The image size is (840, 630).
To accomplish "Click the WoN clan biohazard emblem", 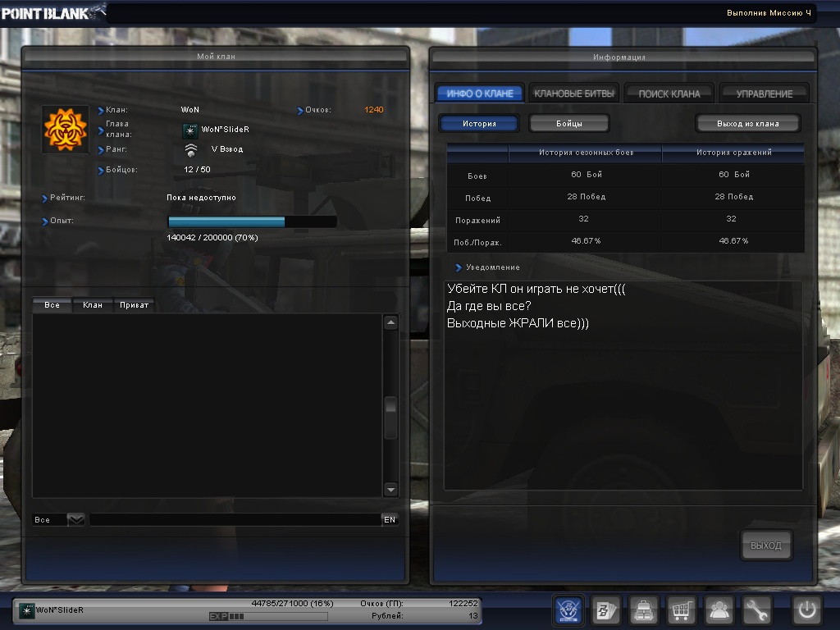I will click(66, 129).
